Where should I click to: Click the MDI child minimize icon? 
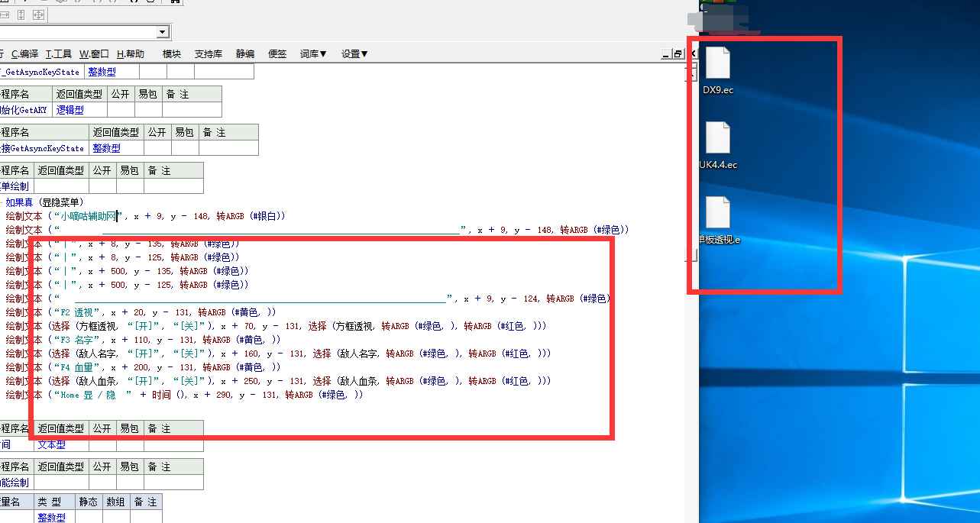(x=665, y=54)
